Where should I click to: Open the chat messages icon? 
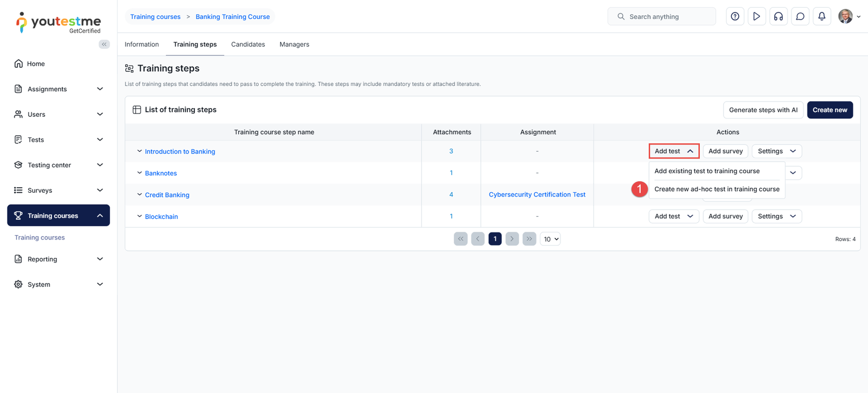pos(800,16)
